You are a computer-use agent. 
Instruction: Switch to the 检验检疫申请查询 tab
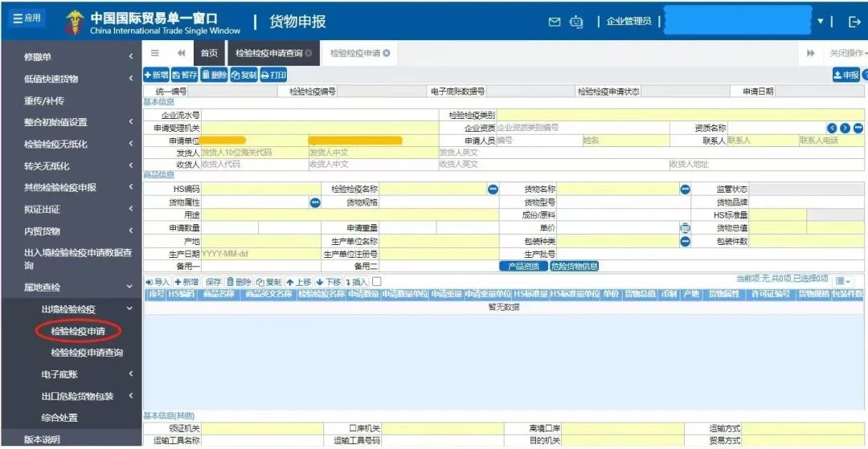(x=268, y=53)
